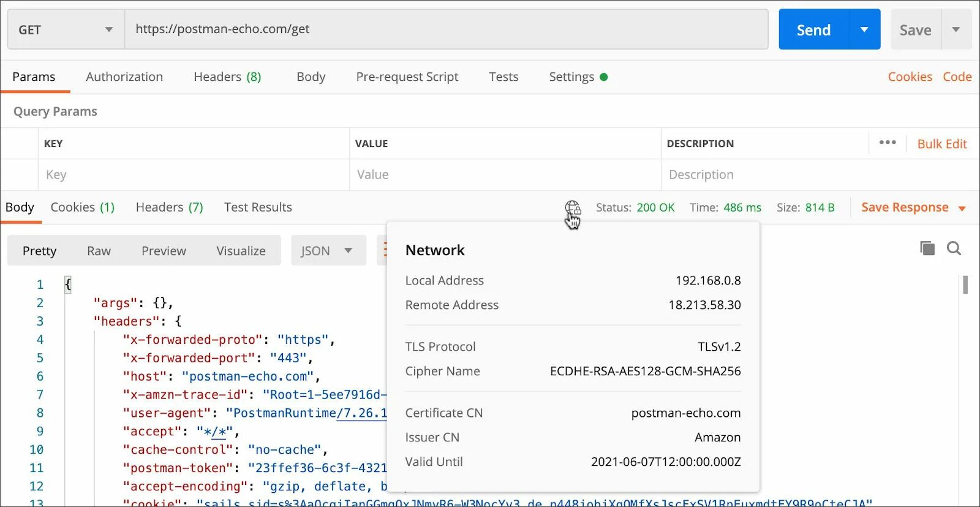This screenshot has width=980, height=507.
Task: Expand the Send button arrow options
Action: click(x=864, y=29)
